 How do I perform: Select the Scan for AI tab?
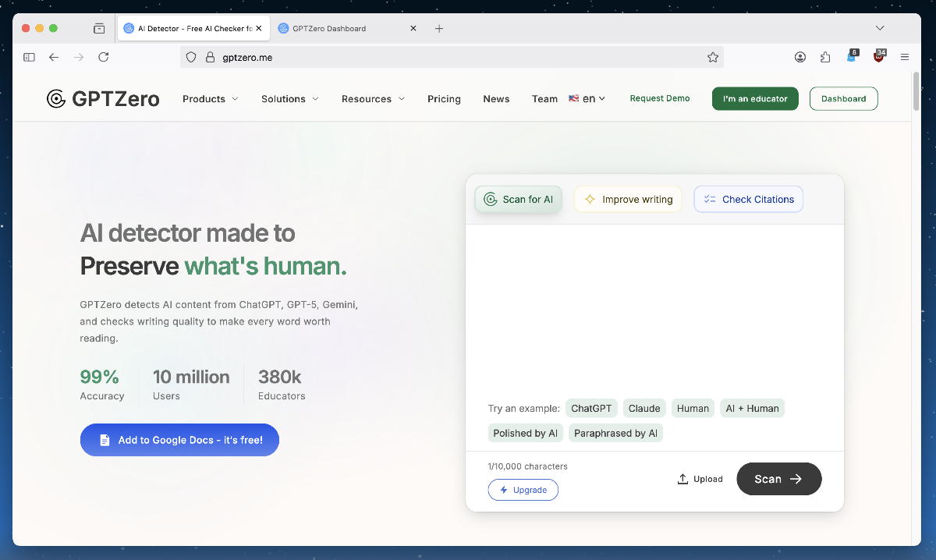[519, 199]
